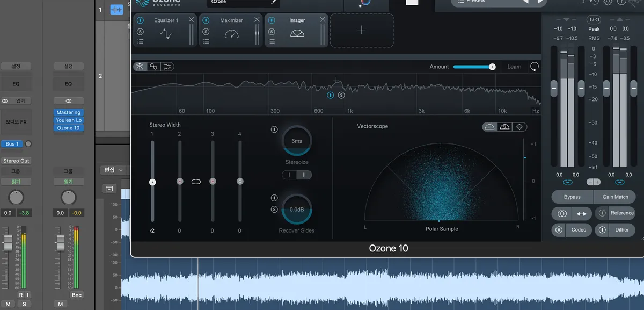Open the Imager module preset list icon
The width and height of the screenshot is (644, 310).
271,41
